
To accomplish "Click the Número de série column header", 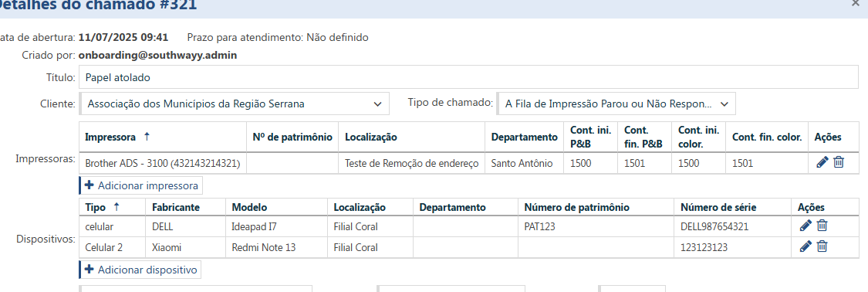I will (733, 207).
